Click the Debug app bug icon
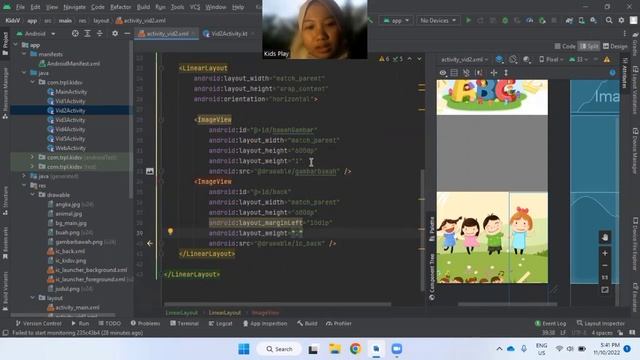The height and width of the screenshot is (360, 640). [x=505, y=20]
